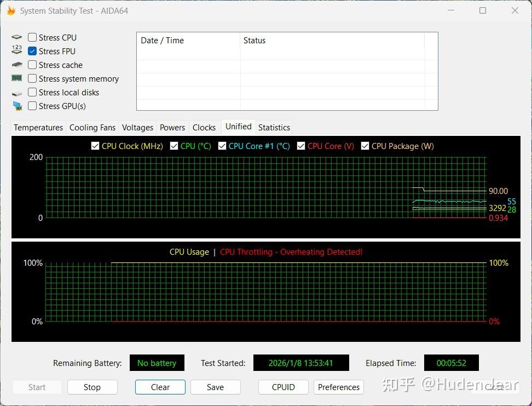Click the GPU monitor icon
Image resolution: width=532 pixels, height=406 pixels.
[17, 106]
